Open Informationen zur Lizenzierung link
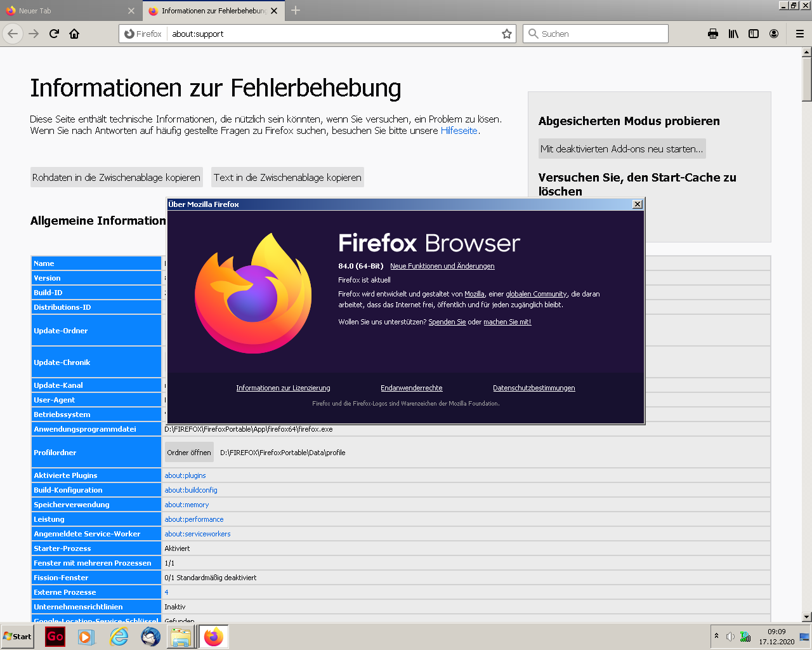This screenshot has width=812, height=650. coord(283,388)
